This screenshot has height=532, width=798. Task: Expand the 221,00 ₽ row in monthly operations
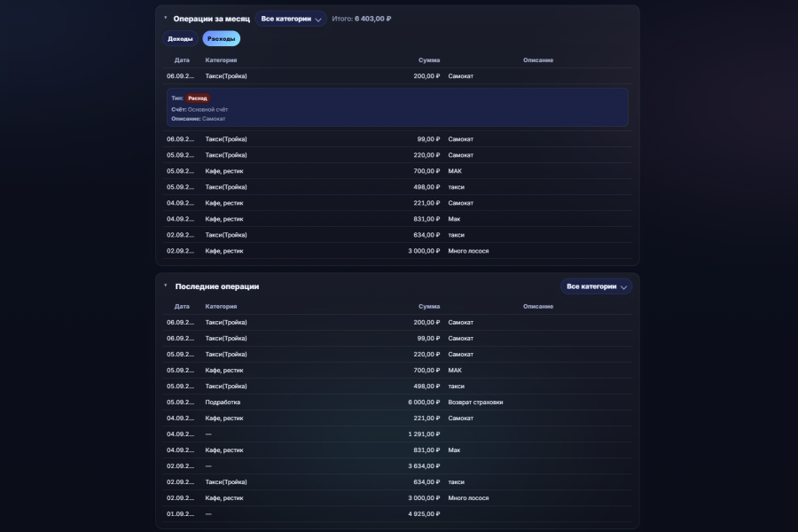[x=397, y=203]
